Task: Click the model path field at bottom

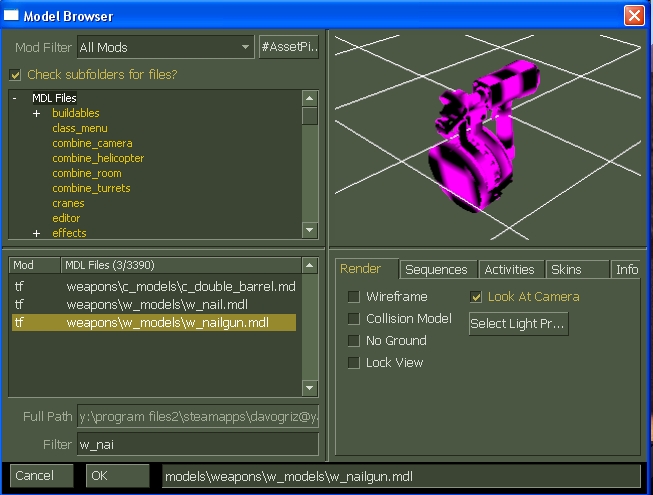Action: [401, 476]
